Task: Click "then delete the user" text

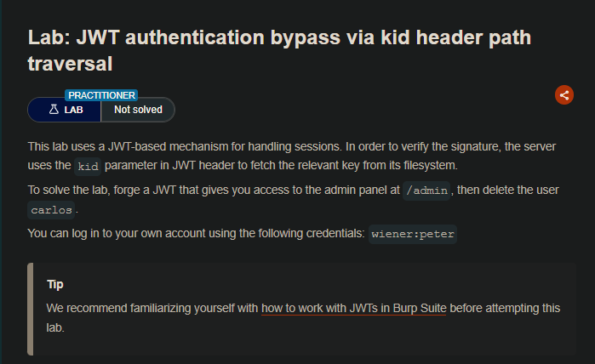Action: click(x=511, y=190)
